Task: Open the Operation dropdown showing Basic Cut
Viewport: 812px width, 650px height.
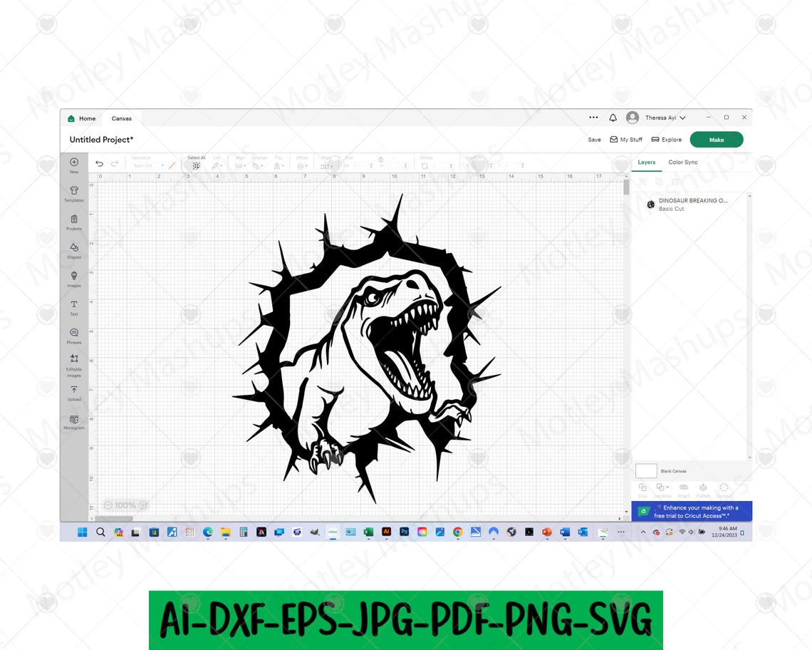Action: click(x=150, y=165)
